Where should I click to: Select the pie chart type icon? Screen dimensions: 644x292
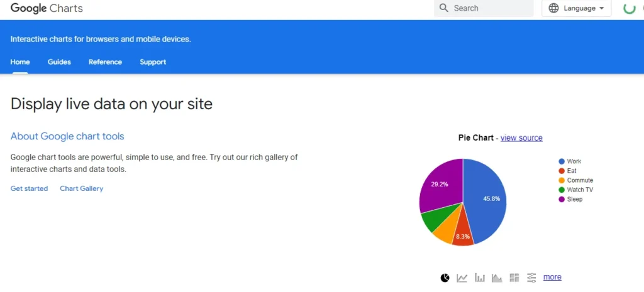point(445,278)
